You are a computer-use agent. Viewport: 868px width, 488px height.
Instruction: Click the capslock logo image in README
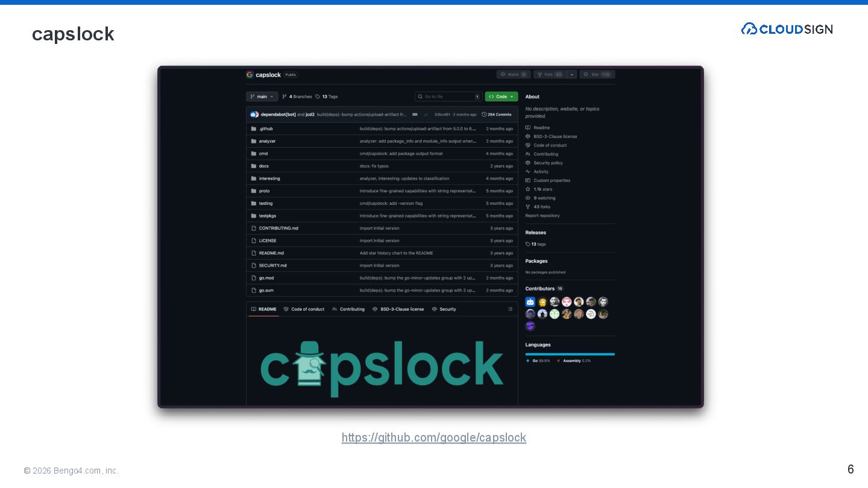coord(382,369)
